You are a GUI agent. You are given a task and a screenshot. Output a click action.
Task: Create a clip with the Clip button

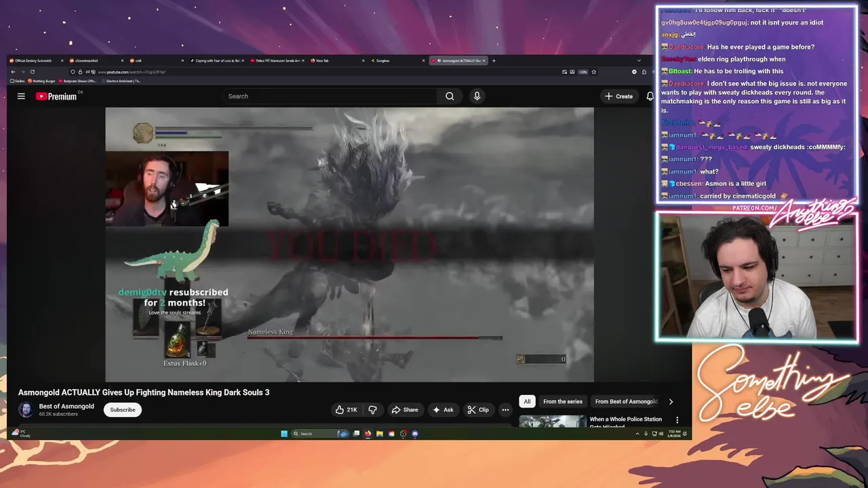[478, 409]
